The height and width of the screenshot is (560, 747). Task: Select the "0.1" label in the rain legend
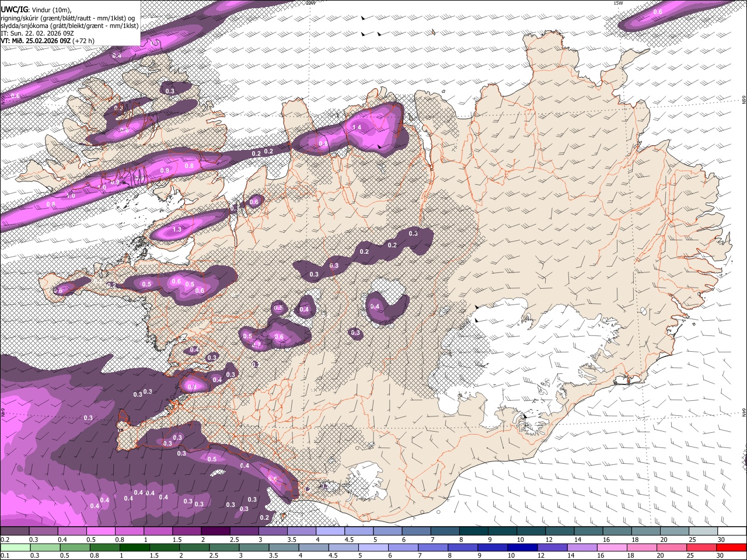pyautogui.click(x=5, y=555)
